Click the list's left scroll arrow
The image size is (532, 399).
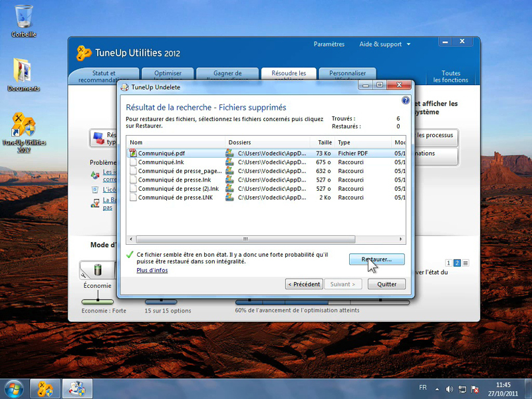click(x=131, y=239)
